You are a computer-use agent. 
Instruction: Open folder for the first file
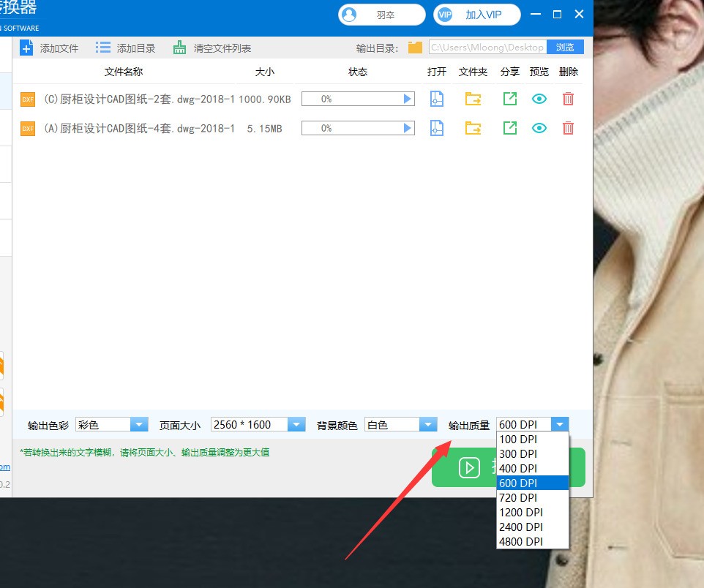pos(473,99)
